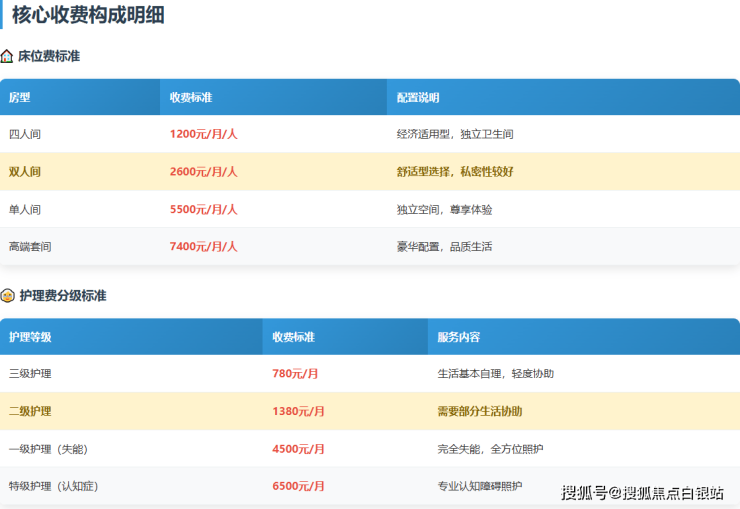The width and height of the screenshot is (740, 509).
Task: Click the 5500元/月/人 price for 单人间
Action: 203,210
